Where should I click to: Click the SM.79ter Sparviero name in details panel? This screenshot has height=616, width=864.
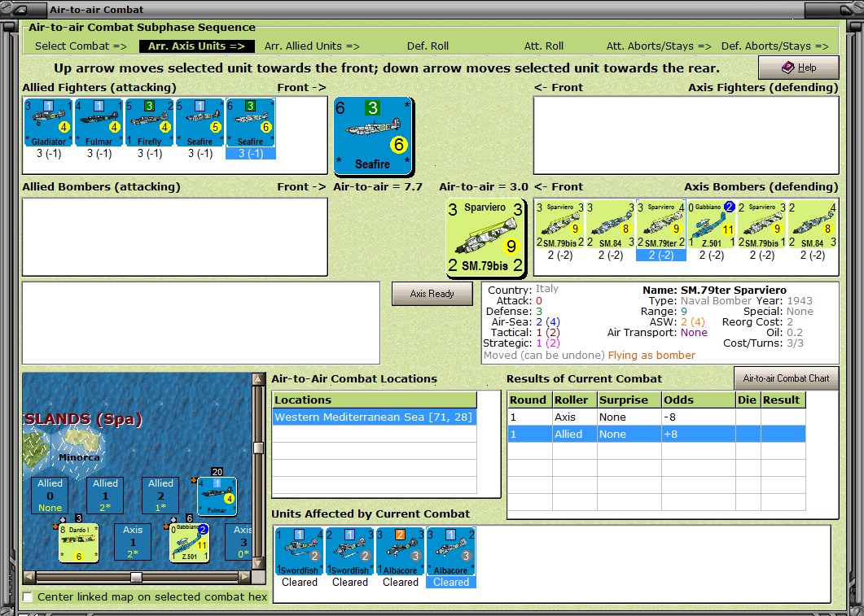click(734, 291)
